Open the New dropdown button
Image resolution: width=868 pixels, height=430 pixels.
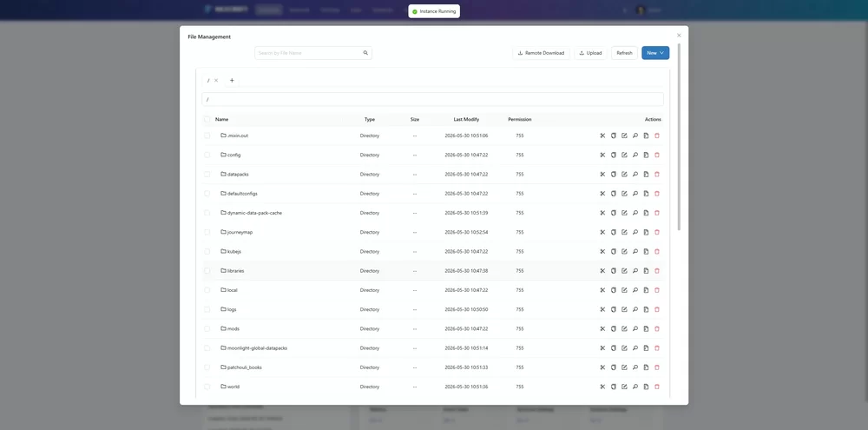(x=655, y=53)
